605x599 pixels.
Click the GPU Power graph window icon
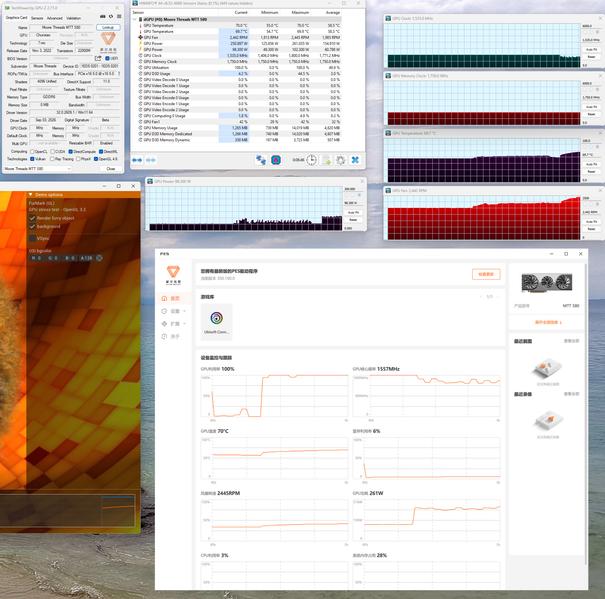[x=150, y=181]
